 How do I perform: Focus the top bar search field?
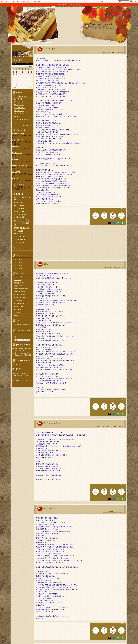[111, 1]
